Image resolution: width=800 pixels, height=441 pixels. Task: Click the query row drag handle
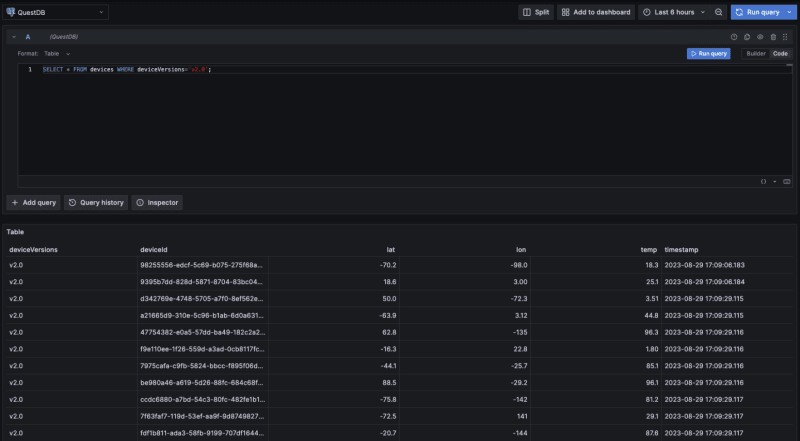pos(785,37)
